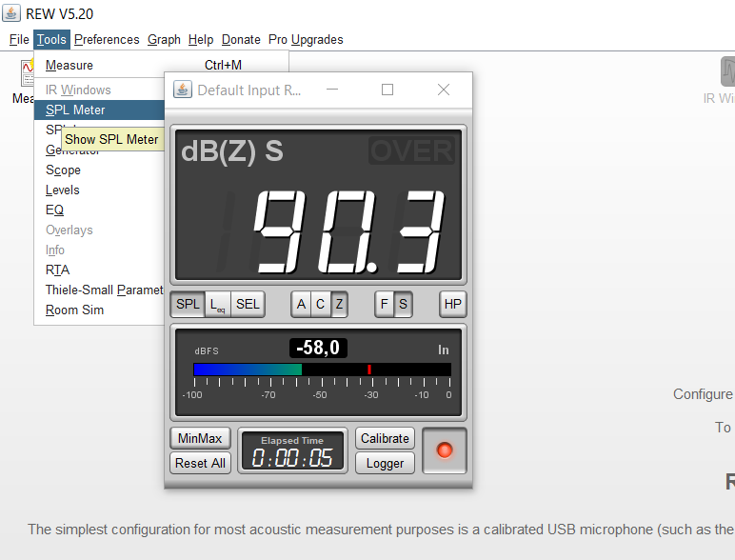
Task: Enable Z weighting
Action: 339,304
